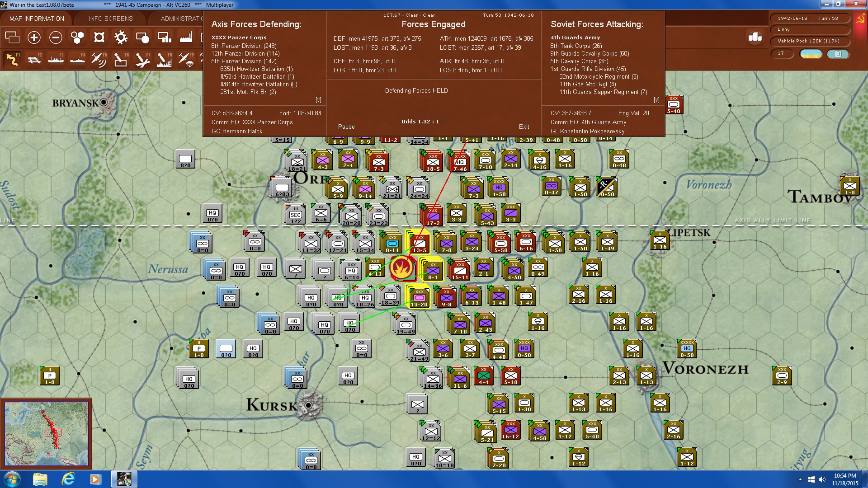Select the red 6-16 unit counter
This screenshot has height=488, width=868.
click(x=526, y=242)
